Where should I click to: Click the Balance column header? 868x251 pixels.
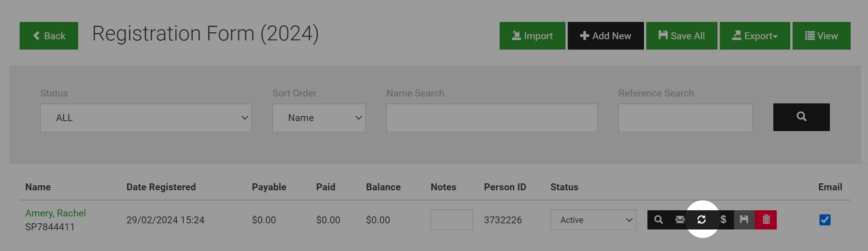[x=383, y=187]
